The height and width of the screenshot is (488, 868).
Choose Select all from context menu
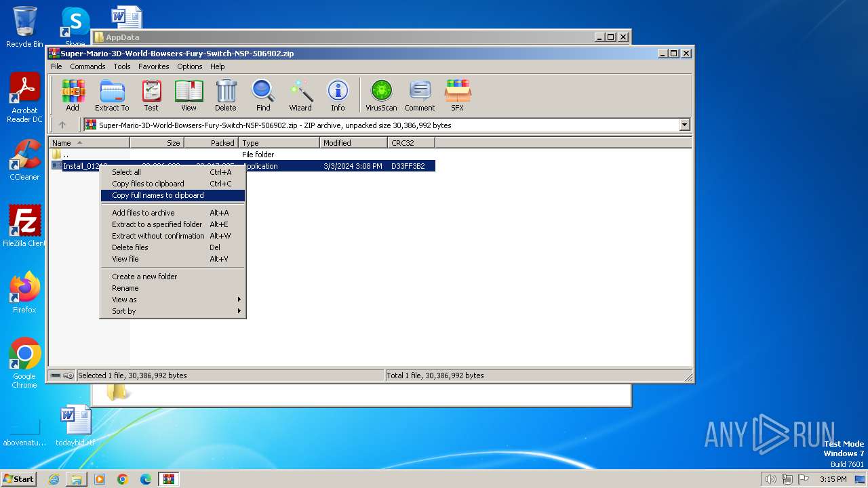[173, 172]
